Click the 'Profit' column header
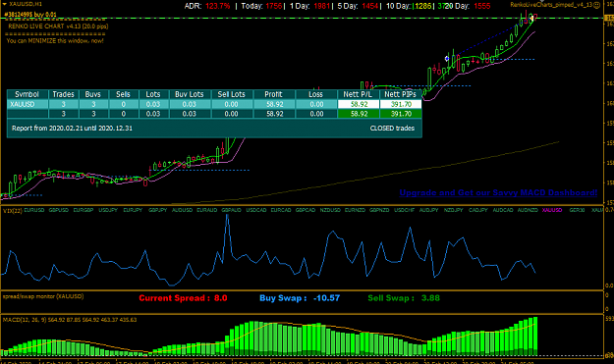Viewport: 614px width, 364px height. tap(274, 94)
